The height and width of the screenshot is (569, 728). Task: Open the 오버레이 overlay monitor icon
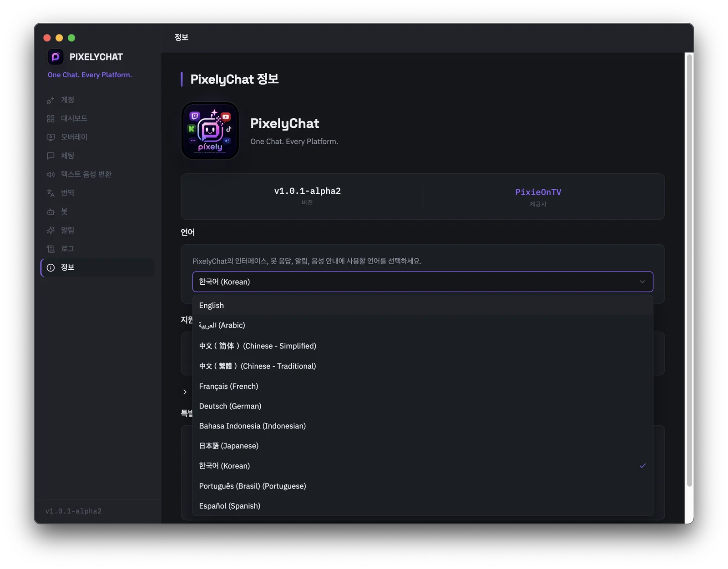pos(51,137)
